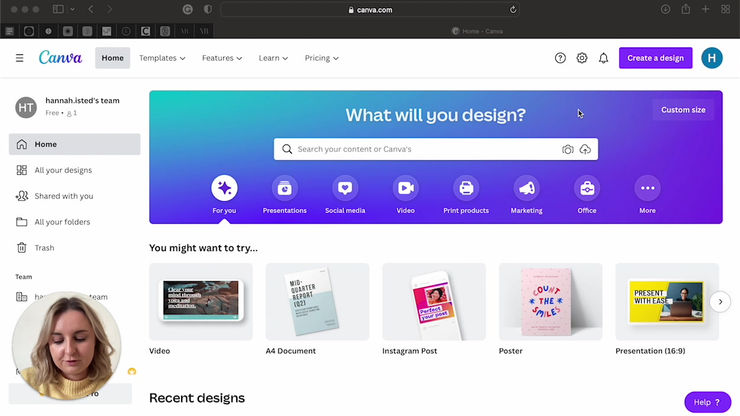The height and width of the screenshot is (416, 740).
Task: Click the Trash icon in sidebar
Action: (x=22, y=247)
